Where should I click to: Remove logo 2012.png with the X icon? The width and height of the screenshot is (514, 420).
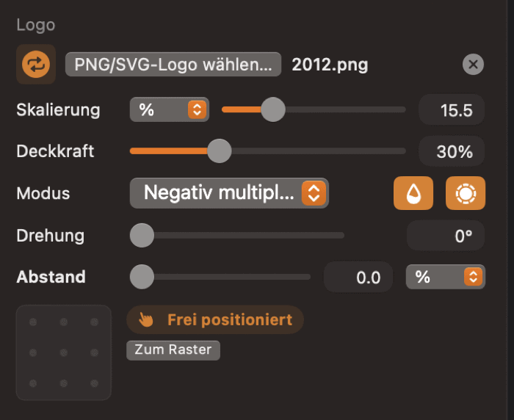pos(473,65)
